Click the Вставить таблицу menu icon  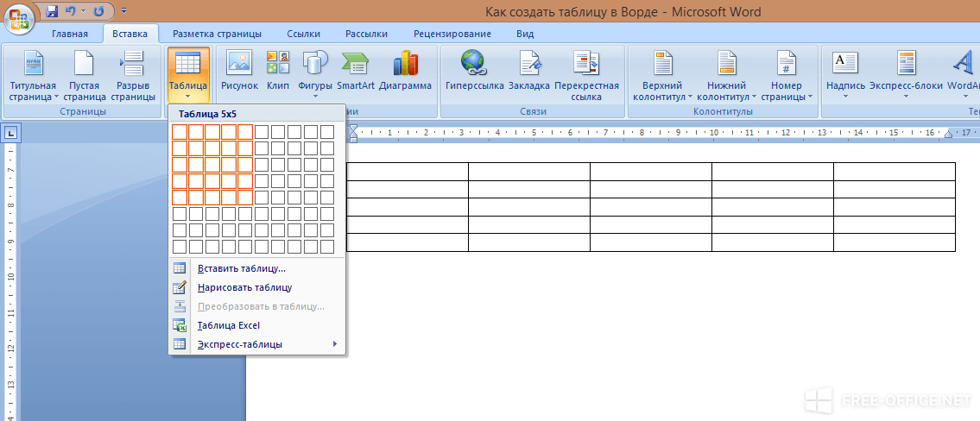(x=180, y=268)
